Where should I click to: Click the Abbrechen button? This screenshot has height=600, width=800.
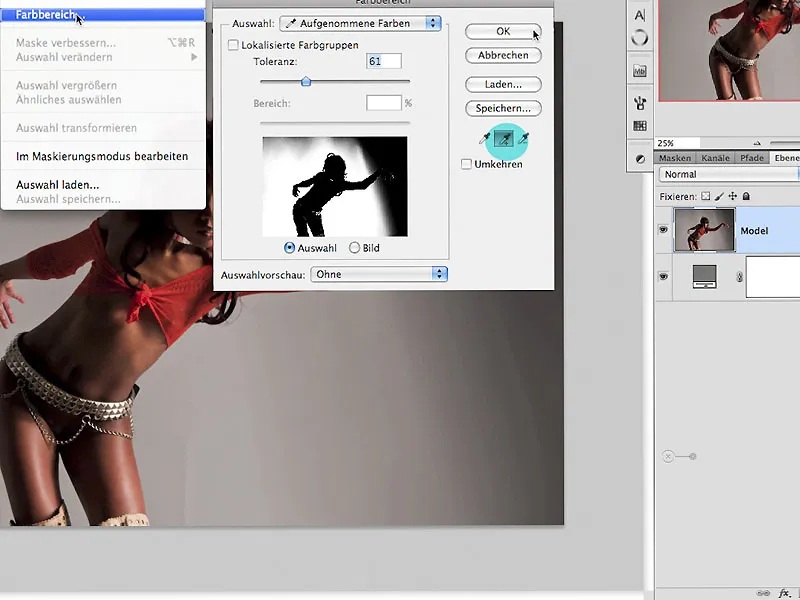503,55
